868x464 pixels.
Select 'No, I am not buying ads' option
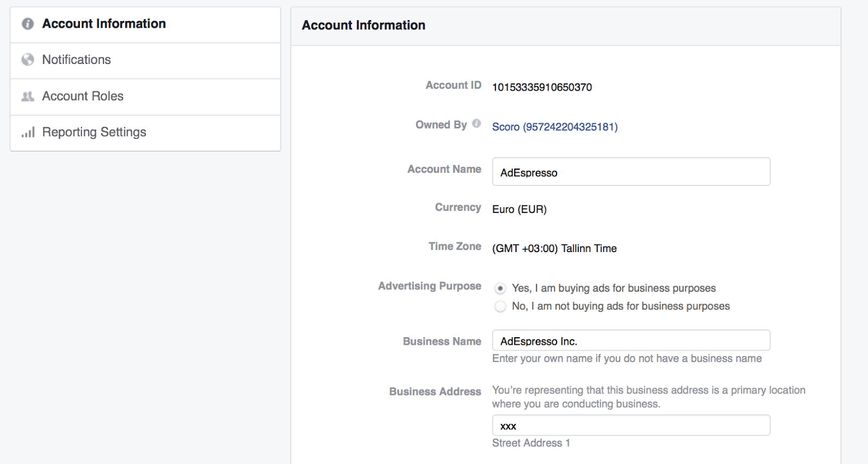pos(500,306)
